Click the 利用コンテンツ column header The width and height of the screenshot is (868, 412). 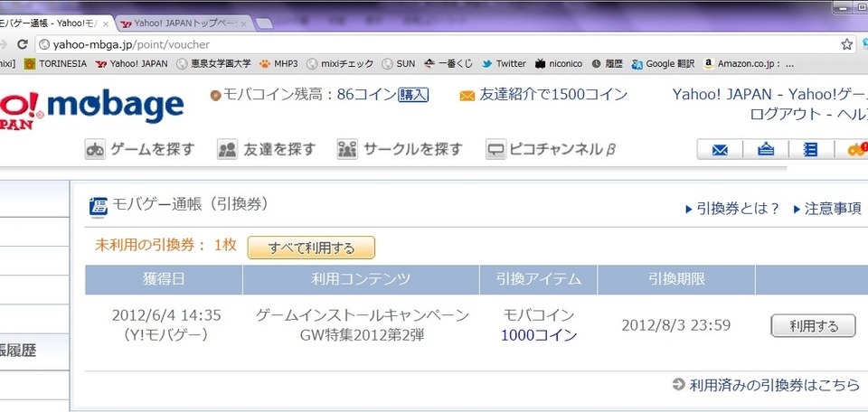pyautogui.click(x=361, y=280)
